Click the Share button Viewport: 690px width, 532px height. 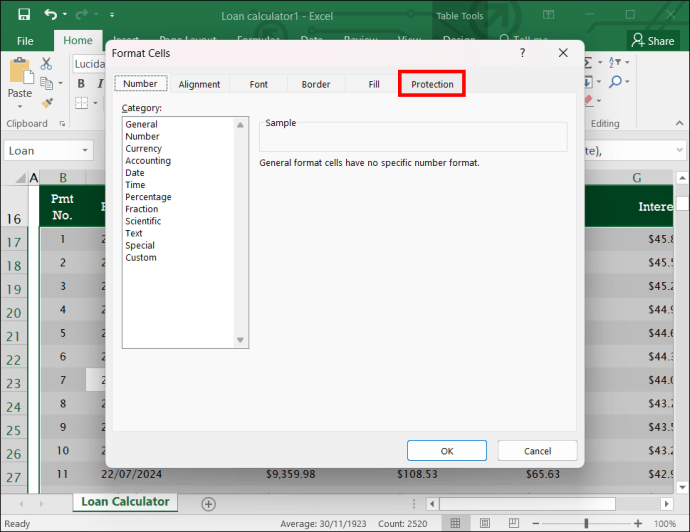tap(653, 41)
